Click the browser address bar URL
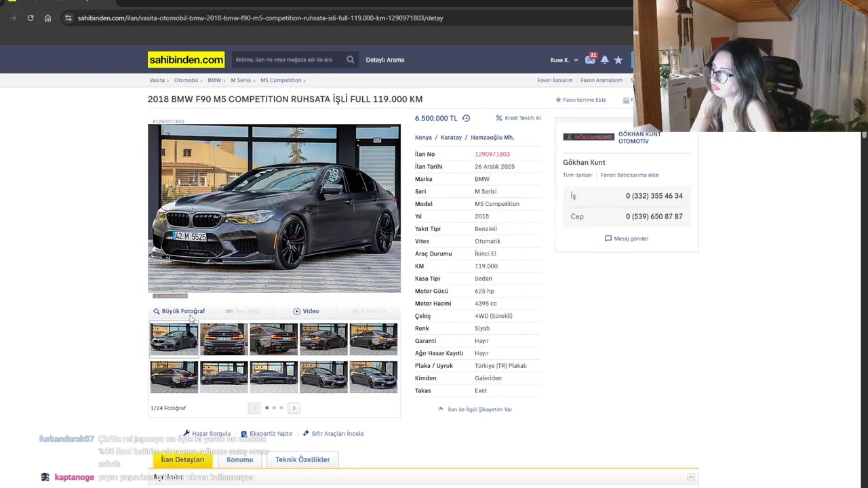 point(260,18)
